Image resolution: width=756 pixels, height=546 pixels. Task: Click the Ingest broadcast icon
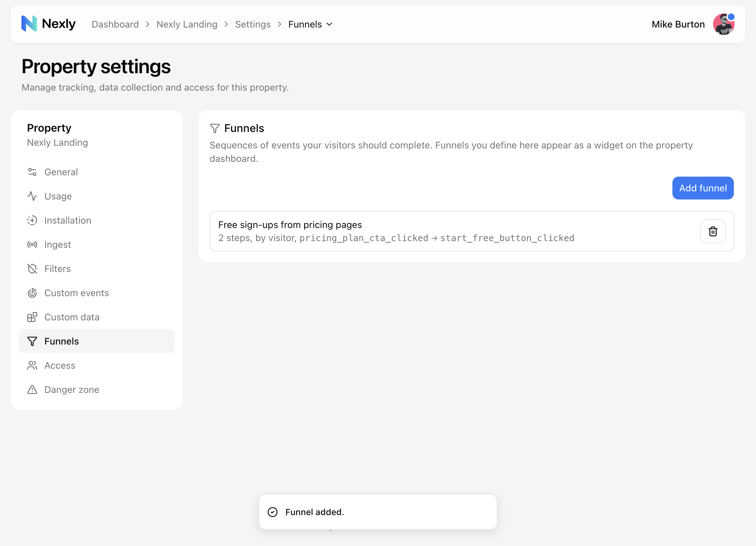coord(32,244)
